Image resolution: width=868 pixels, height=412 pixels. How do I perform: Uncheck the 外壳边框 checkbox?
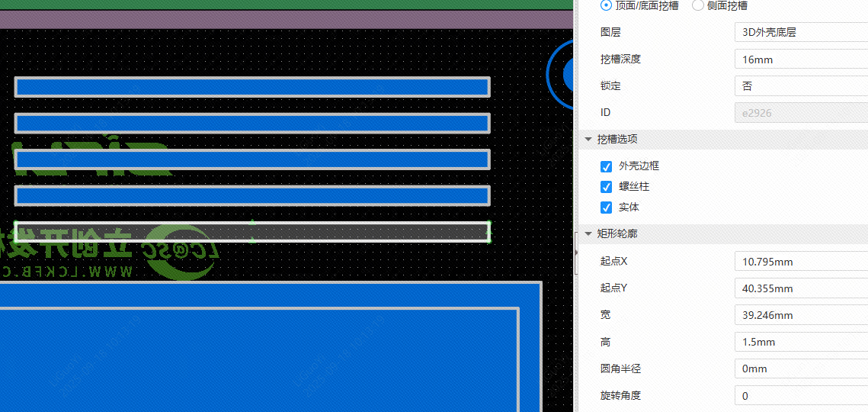click(x=607, y=166)
